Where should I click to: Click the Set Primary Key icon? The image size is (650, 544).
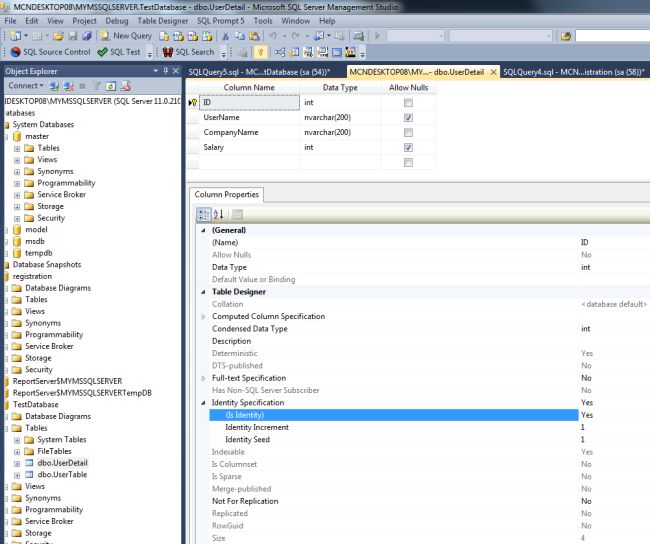tap(260, 52)
